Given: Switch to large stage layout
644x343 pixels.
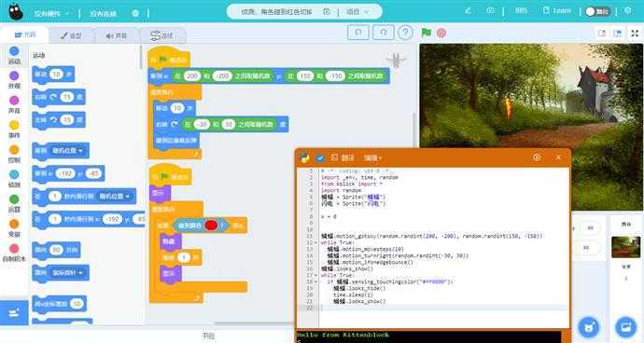Looking at the screenshot, I should pos(617,34).
